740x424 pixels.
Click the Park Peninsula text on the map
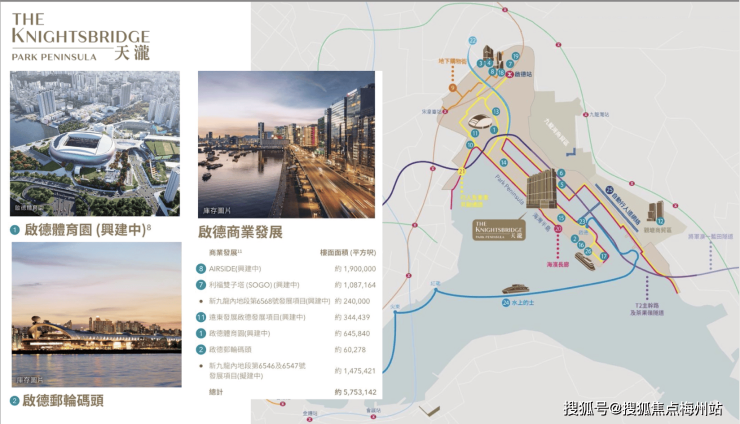click(x=510, y=190)
